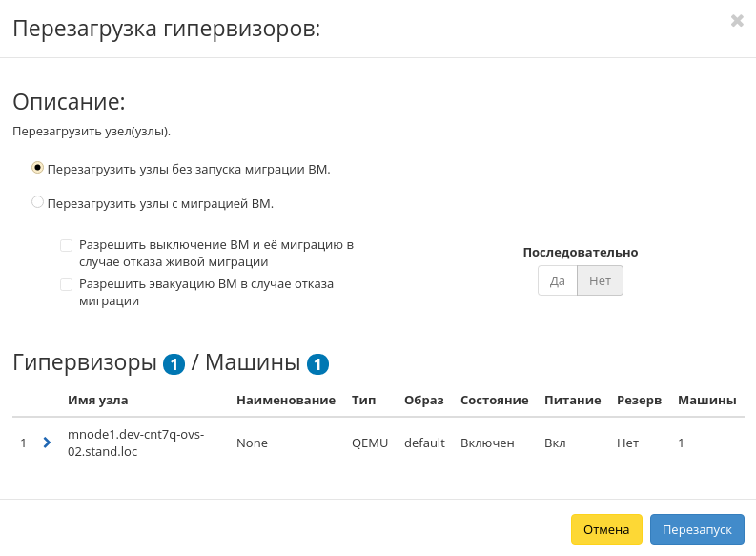Expand the mnode1 hypervisor row chevron
Viewport: 756px width, 556px height.
(x=47, y=443)
